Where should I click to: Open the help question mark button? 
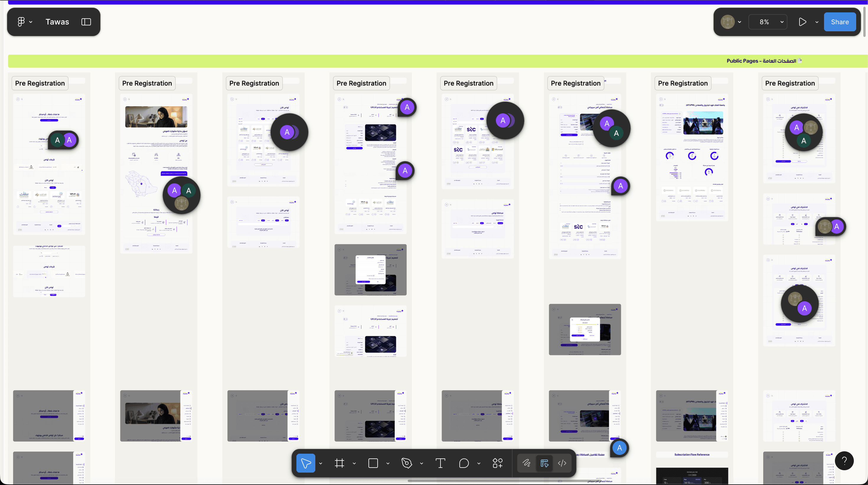[x=844, y=460]
